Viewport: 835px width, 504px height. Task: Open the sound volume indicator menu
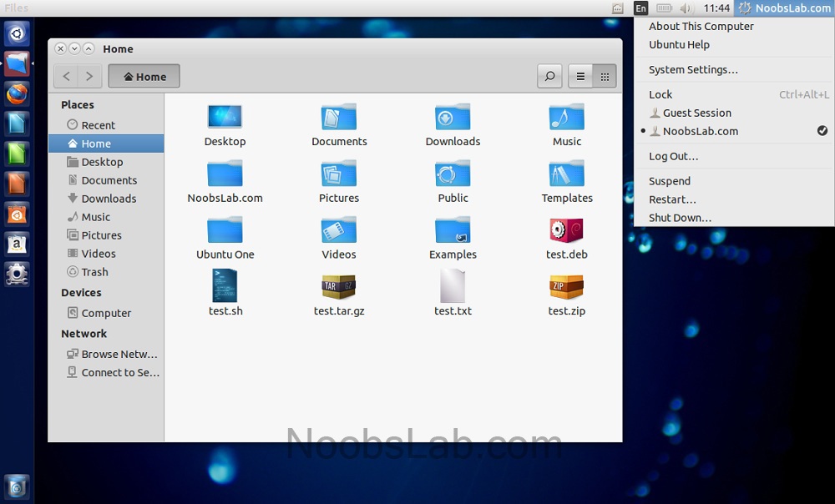(686, 8)
